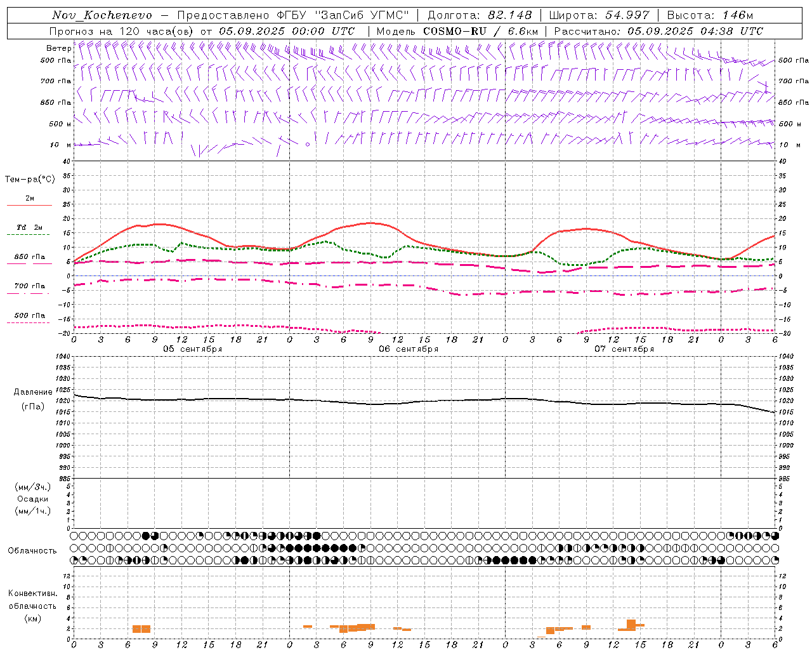
Task: Click the right-side 10 м wind level label
Action: 789,145
